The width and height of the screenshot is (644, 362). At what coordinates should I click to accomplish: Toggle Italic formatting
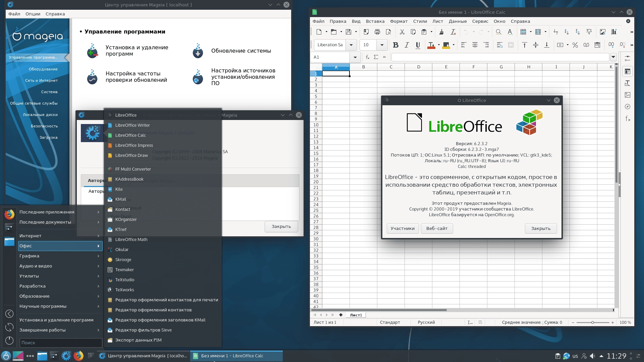tap(407, 45)
